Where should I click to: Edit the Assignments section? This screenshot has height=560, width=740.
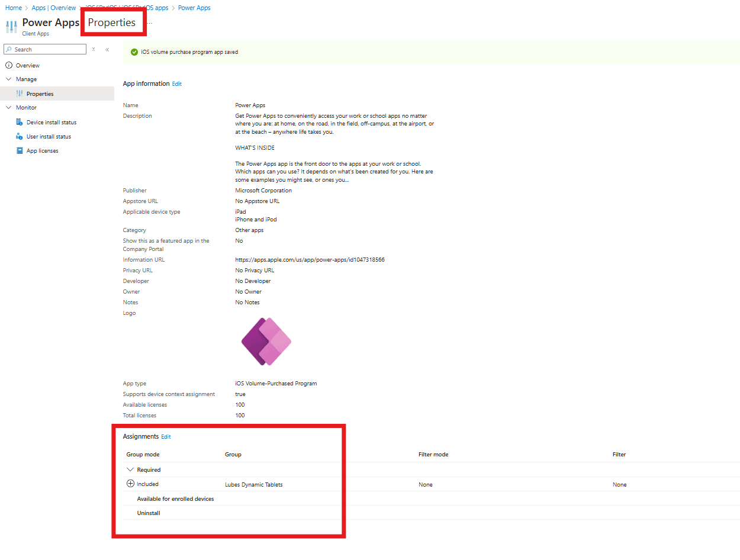tap(166, 436)
